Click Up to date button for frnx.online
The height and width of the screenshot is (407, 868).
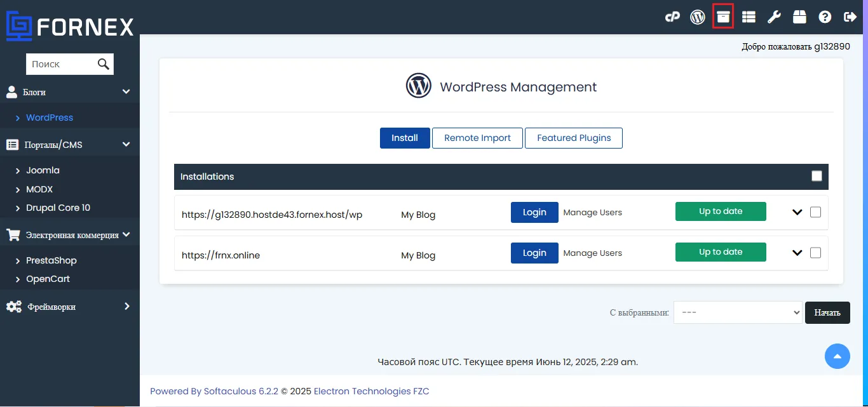tap(721, 252)
